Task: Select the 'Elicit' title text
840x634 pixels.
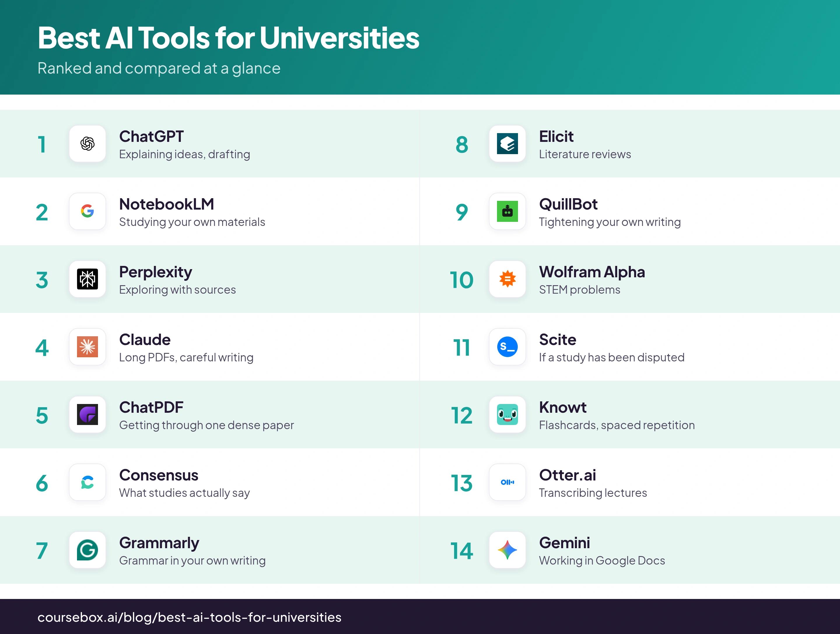Action: coord(556,136)
